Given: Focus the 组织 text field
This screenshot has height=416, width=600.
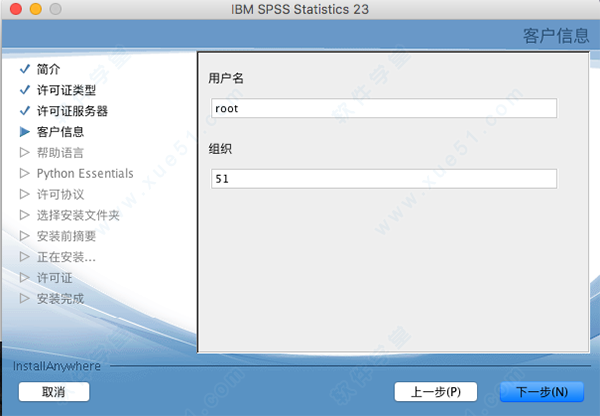Looking at the screenshot, I should click(382, 178).
